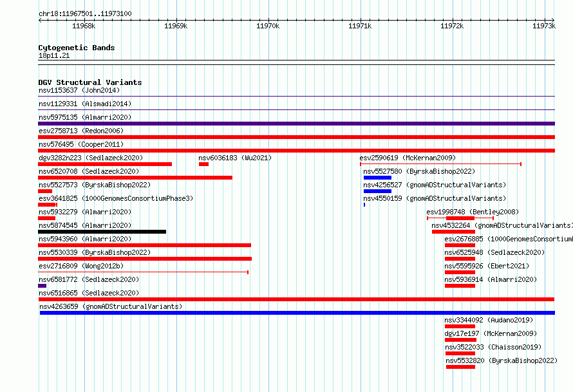Select nsv6520708 (Sedlazeck2020) variant
Screen dimensions: 573x392
[x=89, y=171]
